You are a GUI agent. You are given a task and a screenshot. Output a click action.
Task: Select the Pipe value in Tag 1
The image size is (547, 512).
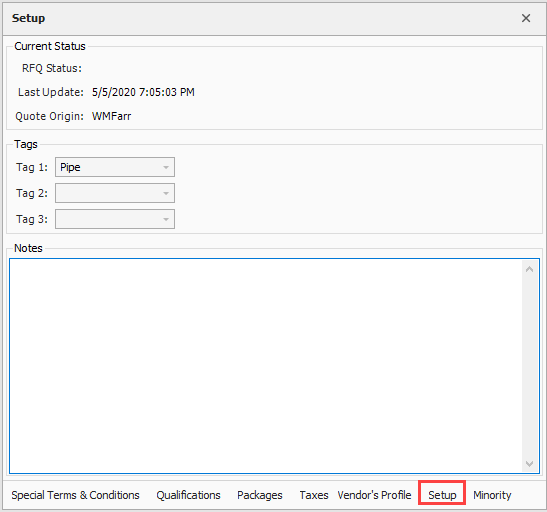click(70, 167)
